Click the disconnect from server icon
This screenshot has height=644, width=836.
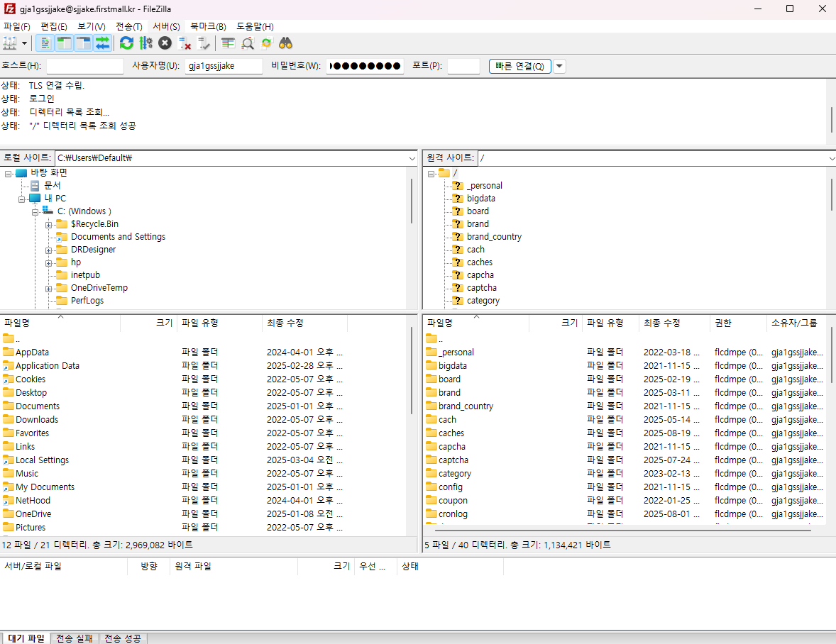click(185, 43)
